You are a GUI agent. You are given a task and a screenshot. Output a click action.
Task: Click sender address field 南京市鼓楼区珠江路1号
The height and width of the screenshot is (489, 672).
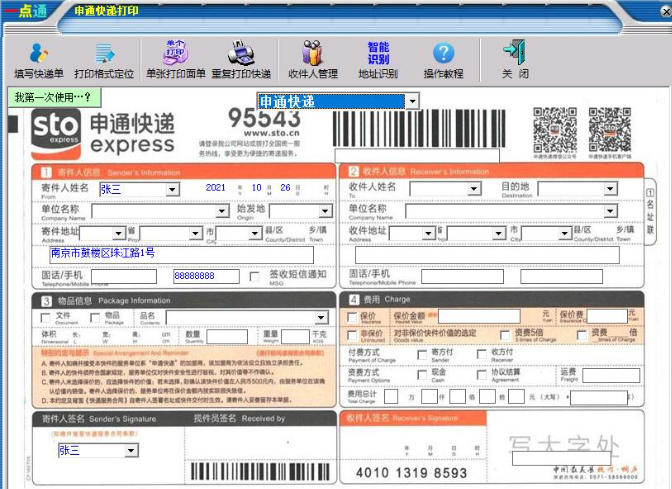coord(182,255)
